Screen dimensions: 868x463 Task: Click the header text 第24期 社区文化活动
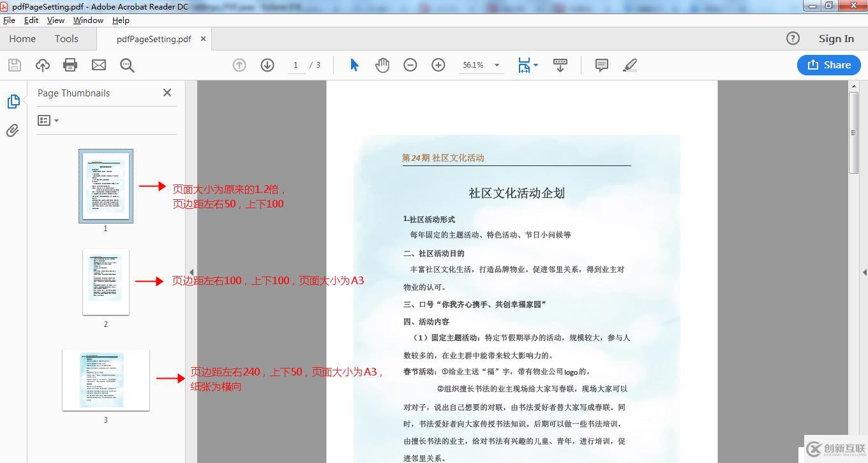(x=443, y=158)
